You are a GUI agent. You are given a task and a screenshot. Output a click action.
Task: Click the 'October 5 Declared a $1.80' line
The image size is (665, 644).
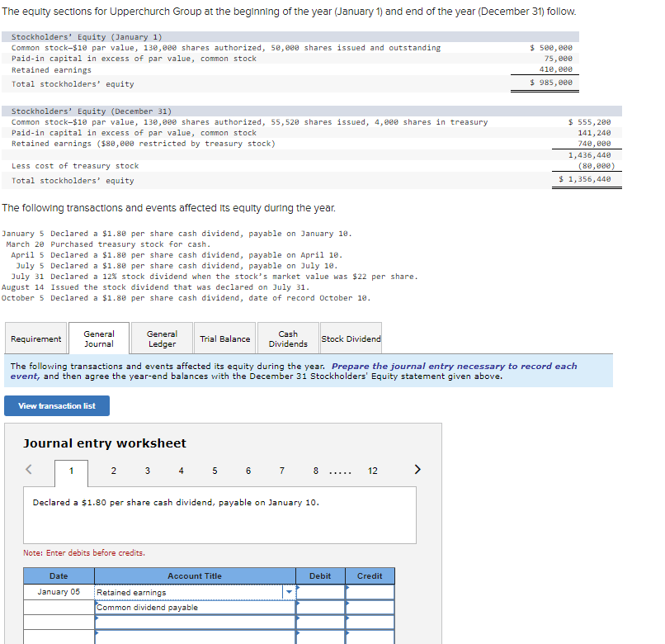pos(186,298)
